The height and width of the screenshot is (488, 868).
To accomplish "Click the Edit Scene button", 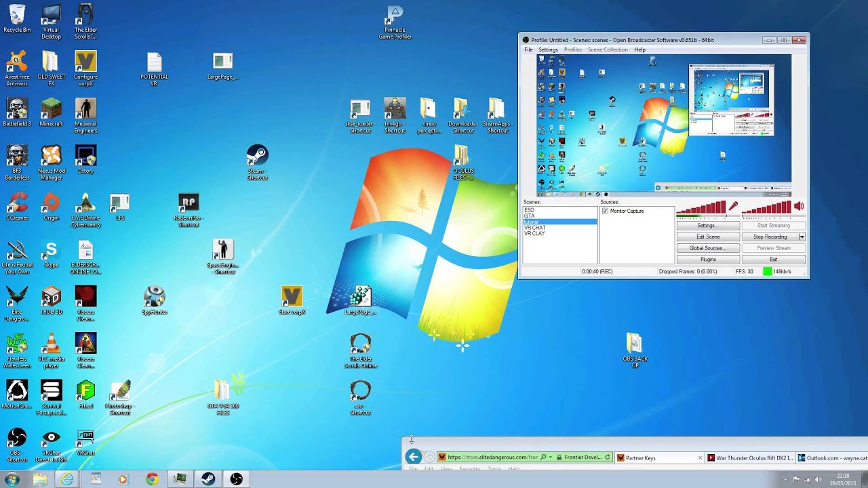I will [x=708, y=237].
